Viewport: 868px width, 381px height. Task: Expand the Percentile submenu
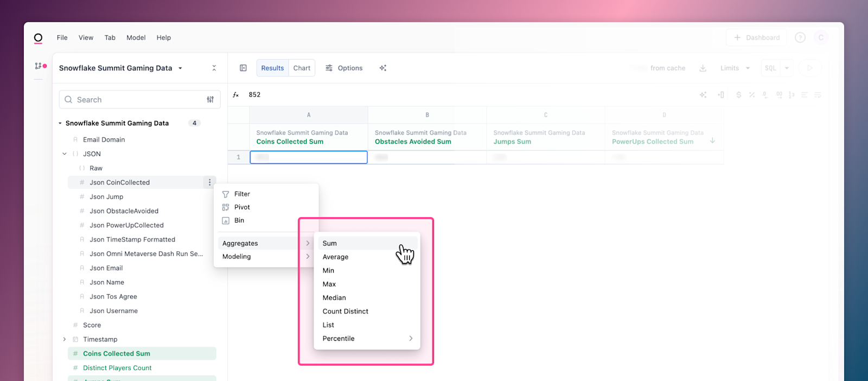[x=367, y=339]
